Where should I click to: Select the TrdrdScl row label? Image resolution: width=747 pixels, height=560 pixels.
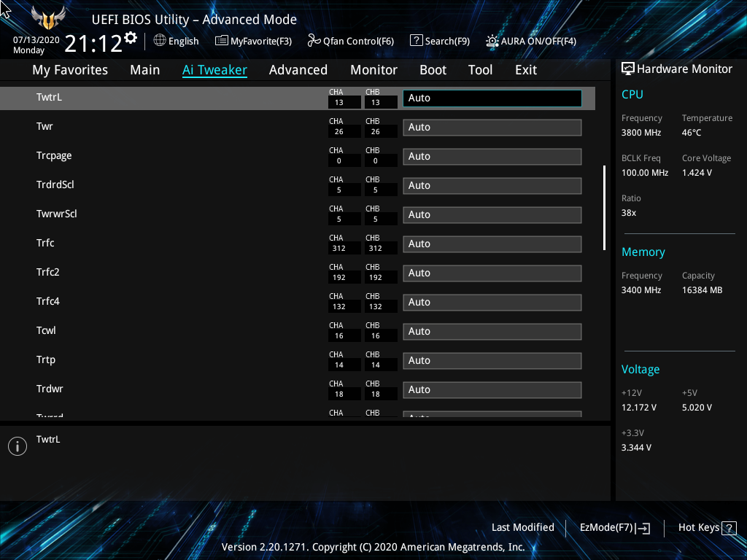click(x=55, y=184)
